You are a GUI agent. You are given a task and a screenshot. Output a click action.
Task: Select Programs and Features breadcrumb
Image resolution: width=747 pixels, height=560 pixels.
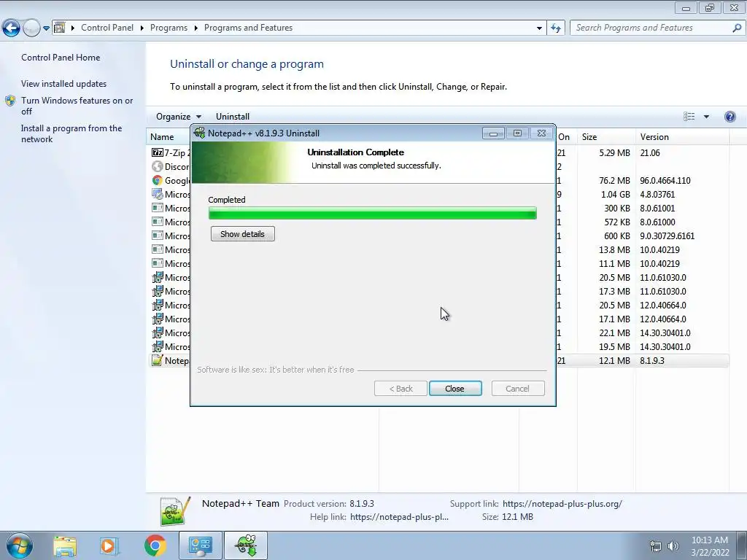[248, 28]
